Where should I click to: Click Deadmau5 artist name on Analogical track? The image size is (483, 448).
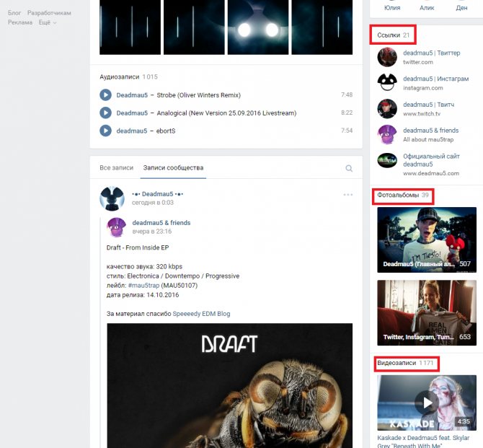[132, 113]
